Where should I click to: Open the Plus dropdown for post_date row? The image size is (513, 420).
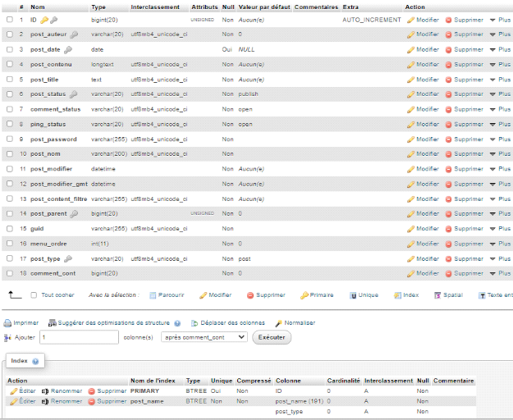pos(500,50)
